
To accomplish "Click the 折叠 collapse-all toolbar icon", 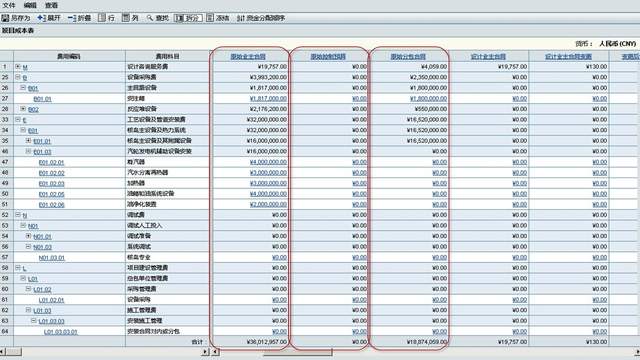I will point(72,18).
